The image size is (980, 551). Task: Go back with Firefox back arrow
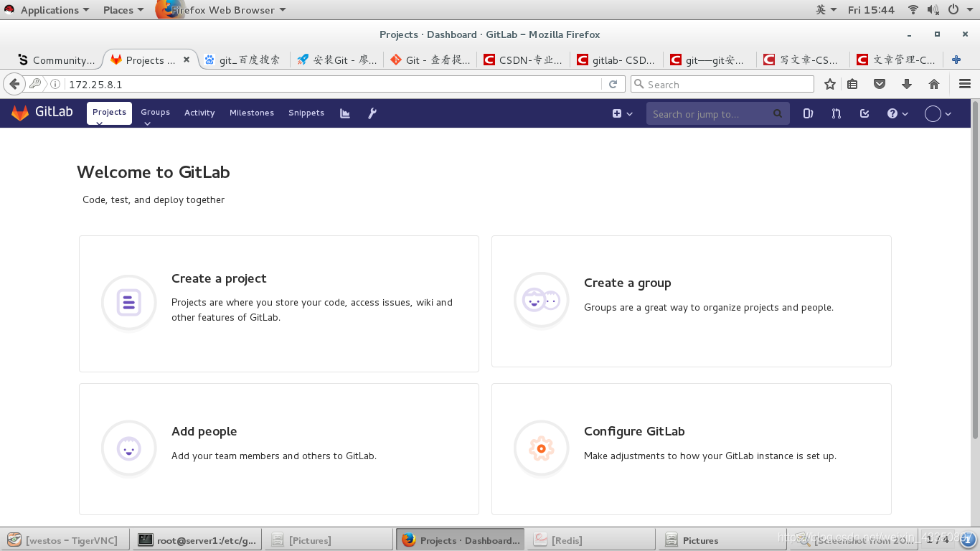pos(14,84)
